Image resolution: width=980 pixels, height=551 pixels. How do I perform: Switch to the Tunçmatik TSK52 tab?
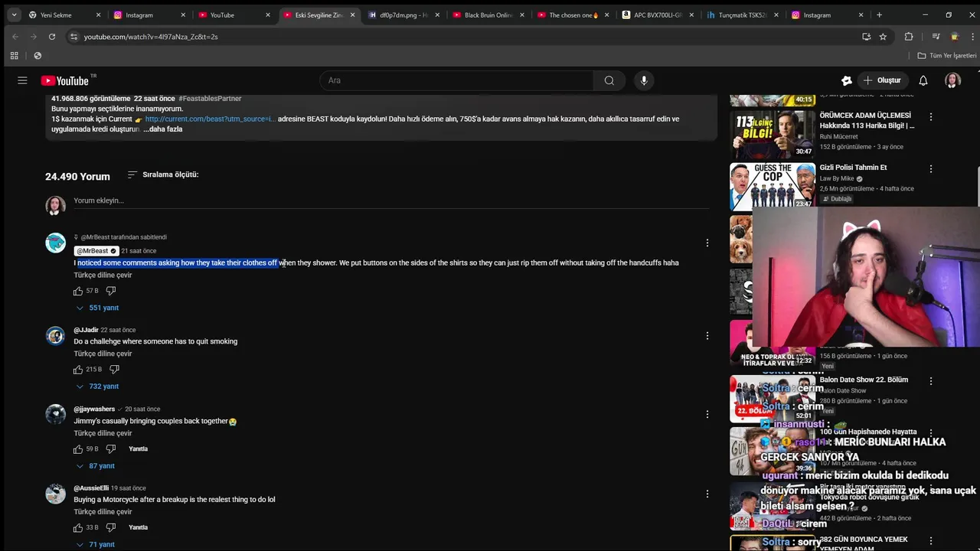pyautogui.click(x=741, y=15)
